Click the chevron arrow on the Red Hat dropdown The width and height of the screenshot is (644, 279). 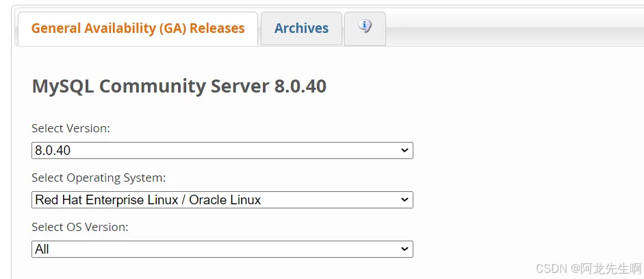(x=404, y=200)
